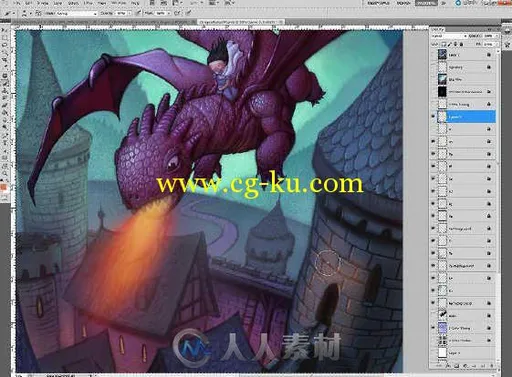
Task: Open the layer blend mode dropdown
Action: pos(449,36)
